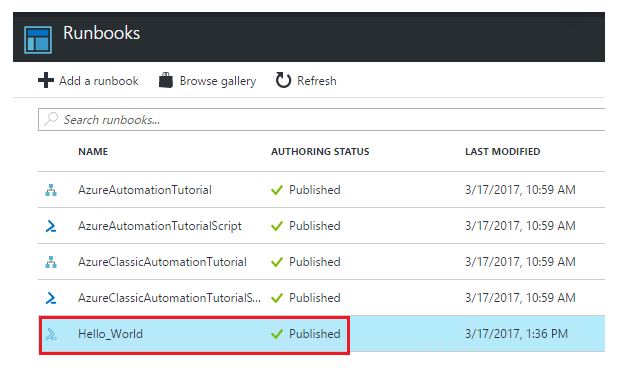Screen dimensions: 621x371
Task: Click the workflow icon beside Hello_World
Action: click(x=51, y=334)
